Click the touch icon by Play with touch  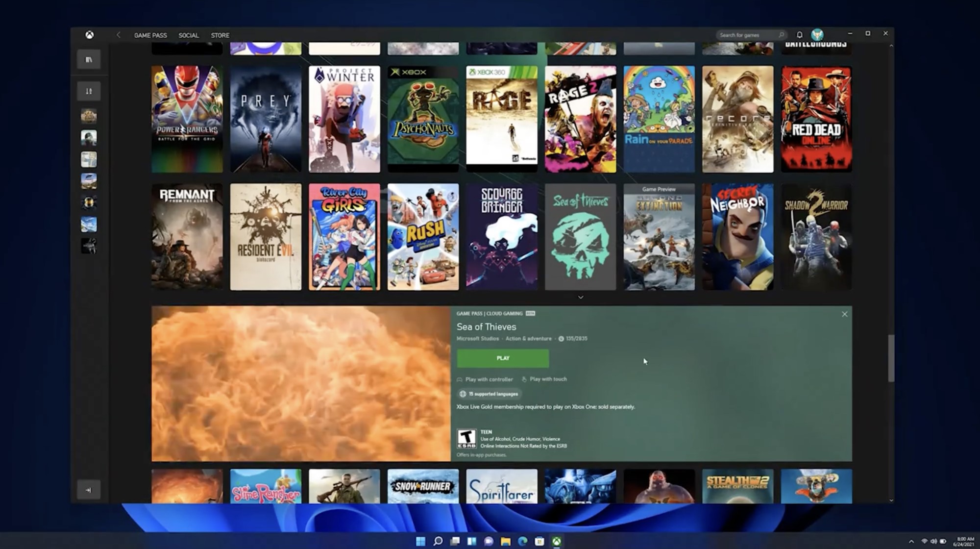(524, 379)
